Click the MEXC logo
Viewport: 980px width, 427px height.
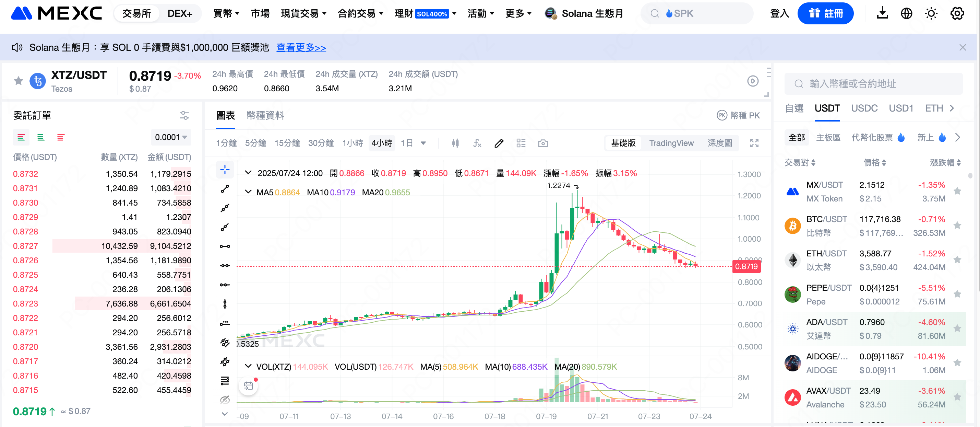click(57, 13)
